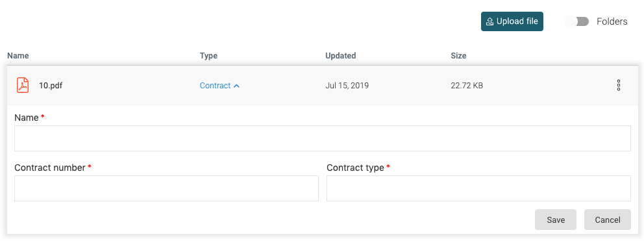Sort by the Size column header
Screen dimensions: 644x241
click(x=458, y=55)
